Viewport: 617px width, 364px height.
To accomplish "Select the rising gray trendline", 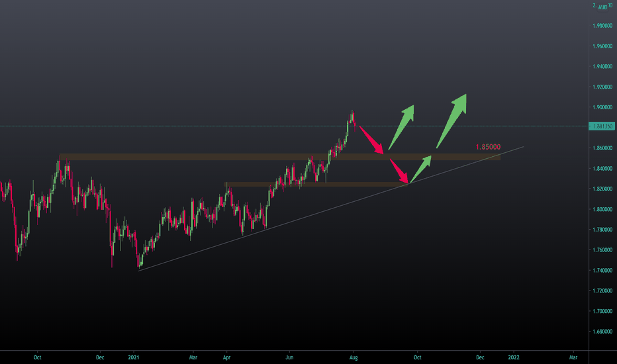I will pos(330,208).
